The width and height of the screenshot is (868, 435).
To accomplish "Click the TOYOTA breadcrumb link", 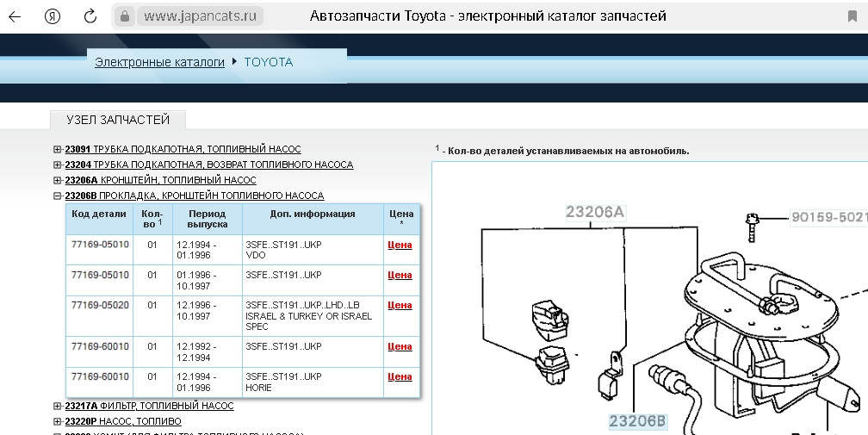I will pyautogui.click(x=268, y=62).
